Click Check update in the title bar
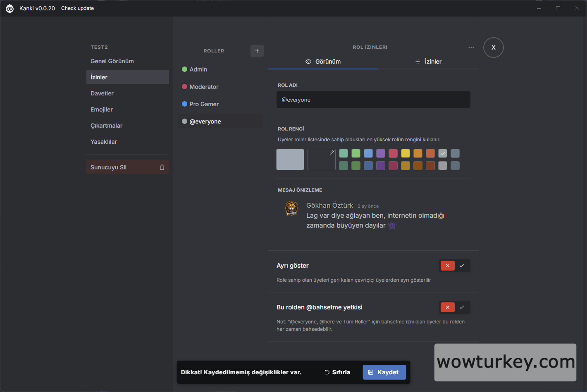This screenshot has width=587, height=392. pyautogui.click(x=77, y=8)
